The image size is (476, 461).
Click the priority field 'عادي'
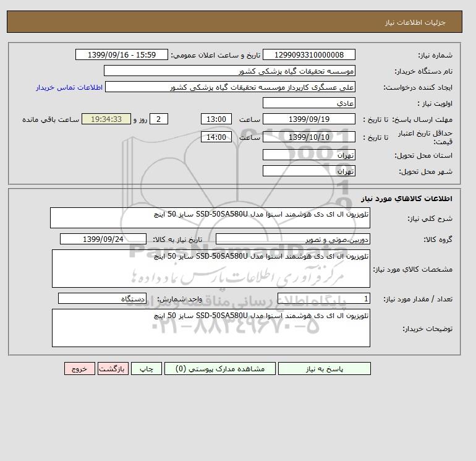(308, 103)
